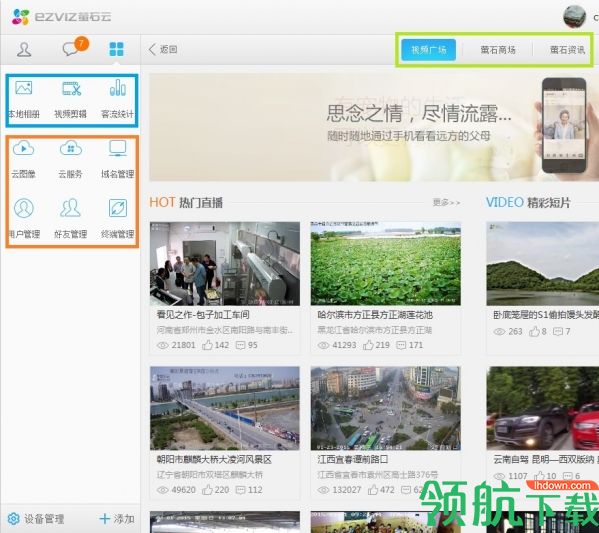The height and width of the screenshot is (533, 599).
Task: Open the user profile tab icon
Action: (x=24, y=49)
